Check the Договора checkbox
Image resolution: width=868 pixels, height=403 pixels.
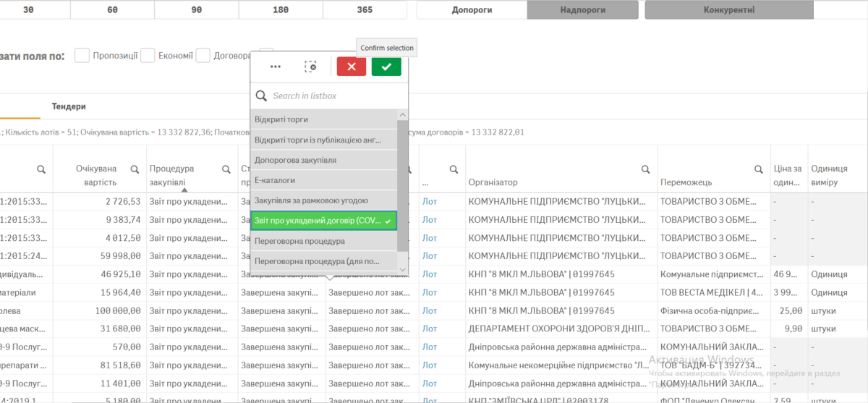[203, 56]
